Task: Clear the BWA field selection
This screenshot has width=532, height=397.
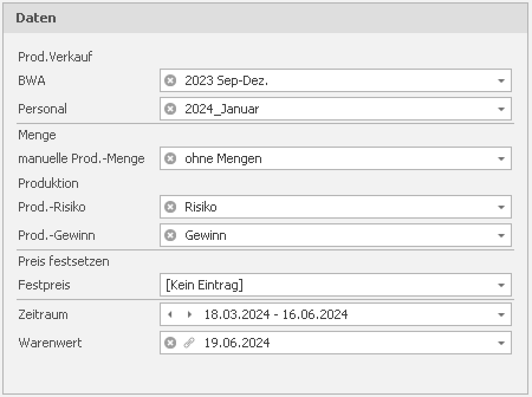Action: point(170,80)
